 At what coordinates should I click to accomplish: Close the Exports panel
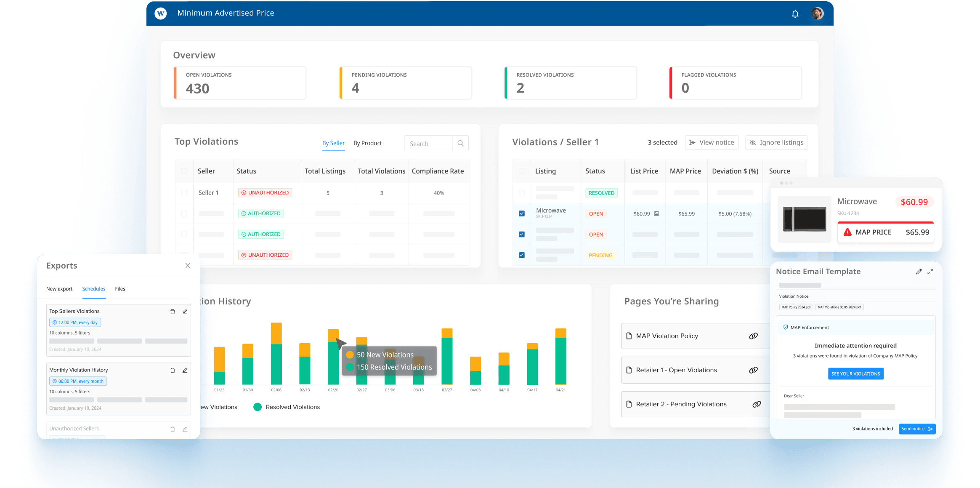(x=188, y=266)
